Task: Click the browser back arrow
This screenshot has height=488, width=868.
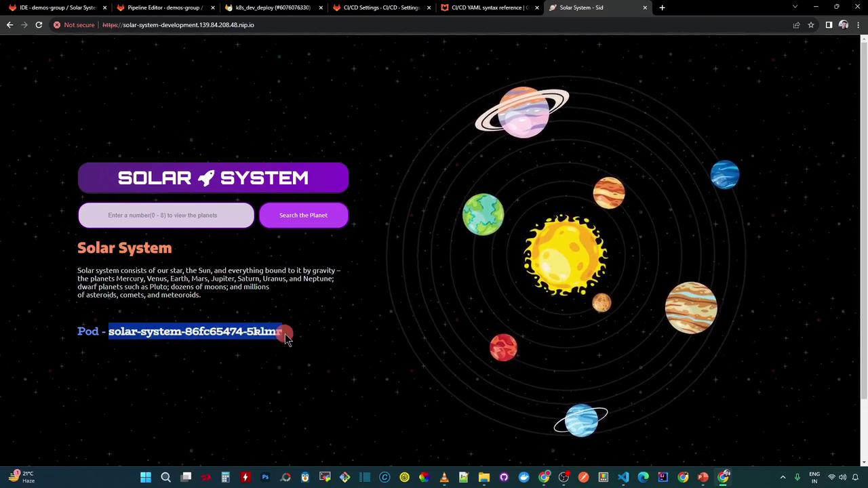Action: point(9,25)
